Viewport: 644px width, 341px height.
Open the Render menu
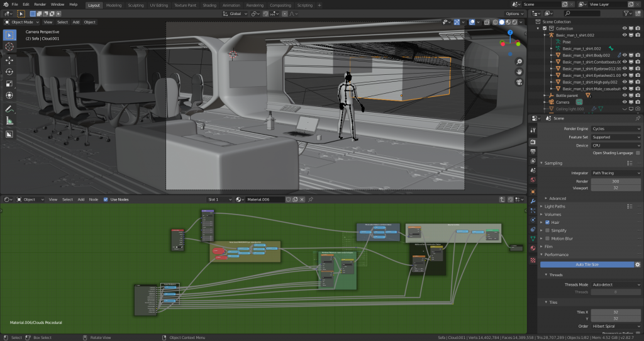40,4
